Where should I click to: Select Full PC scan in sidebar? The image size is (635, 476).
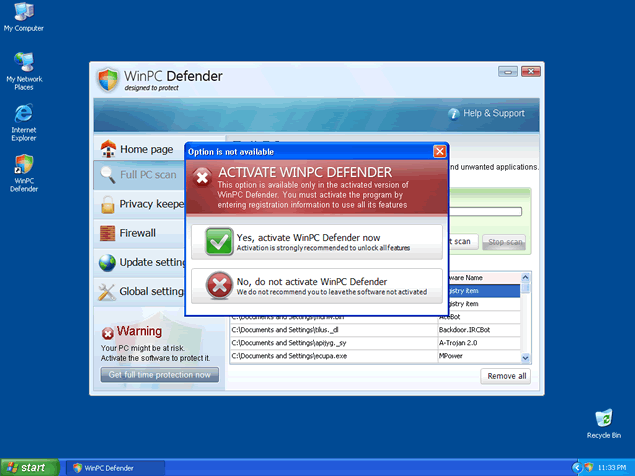pos(138,176)
